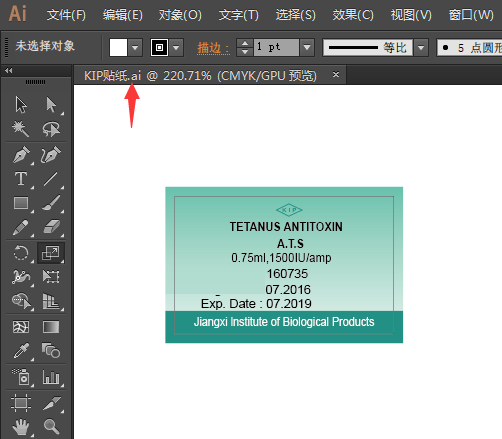
Task: Select the Column Graph tool
Action: (x=51, y=377)
